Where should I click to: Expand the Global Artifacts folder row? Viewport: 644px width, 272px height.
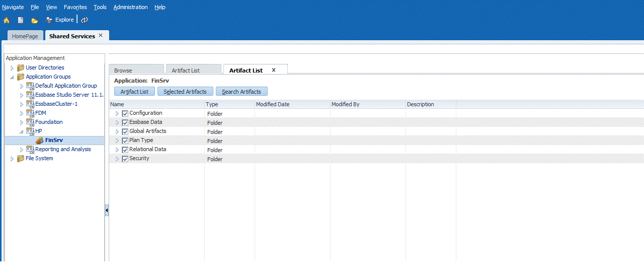click(x=117, y=132)
